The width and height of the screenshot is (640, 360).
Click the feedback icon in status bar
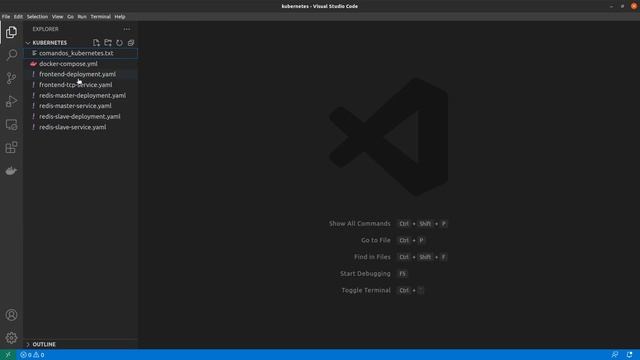[615, 355]
